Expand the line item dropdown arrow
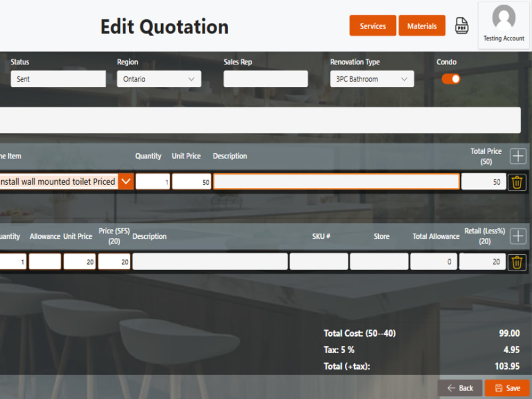532x399 pixels. tap(126, 181)
